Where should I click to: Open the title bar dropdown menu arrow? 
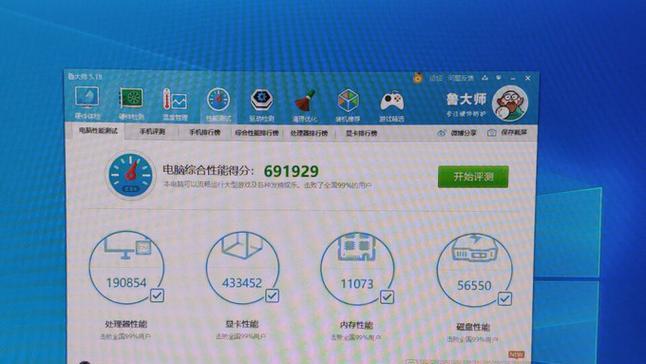coord(499,78)
